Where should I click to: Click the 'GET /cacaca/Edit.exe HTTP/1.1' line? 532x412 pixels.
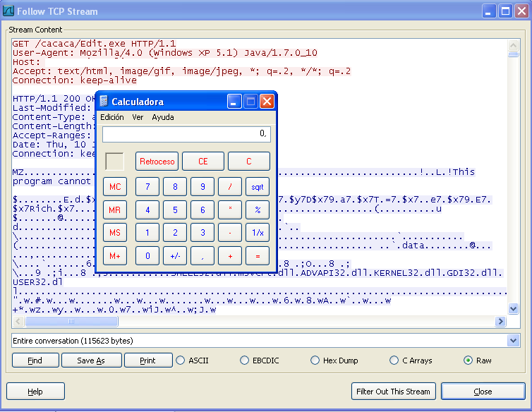pyautogui.click(x=94, y=44)
